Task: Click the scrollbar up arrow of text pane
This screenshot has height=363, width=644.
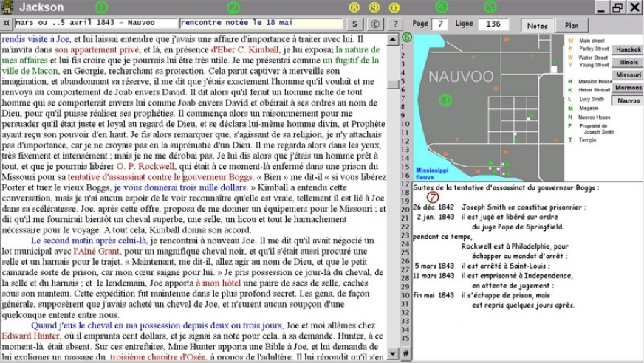Action: (x=393, y=40)
